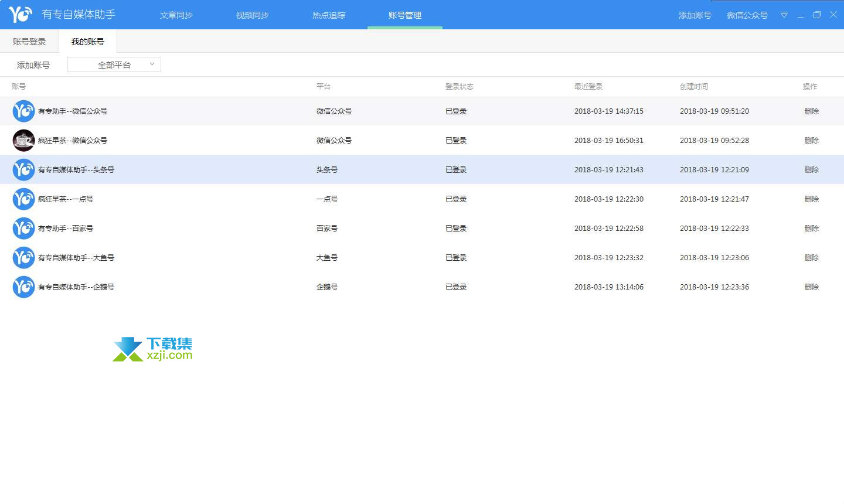Select account name 有专助手--百家号

[66, 229]
